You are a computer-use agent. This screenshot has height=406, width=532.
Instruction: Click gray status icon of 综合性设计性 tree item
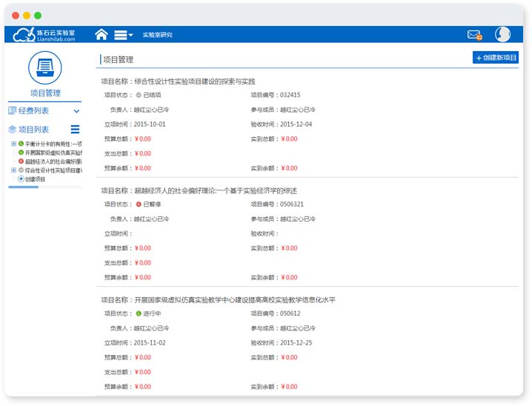21,170
